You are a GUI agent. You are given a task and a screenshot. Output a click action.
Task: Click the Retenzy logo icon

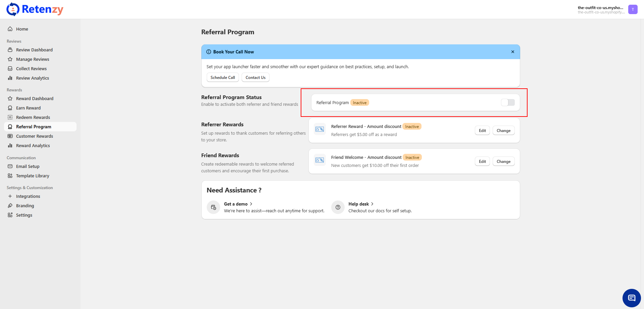[13, 9]
